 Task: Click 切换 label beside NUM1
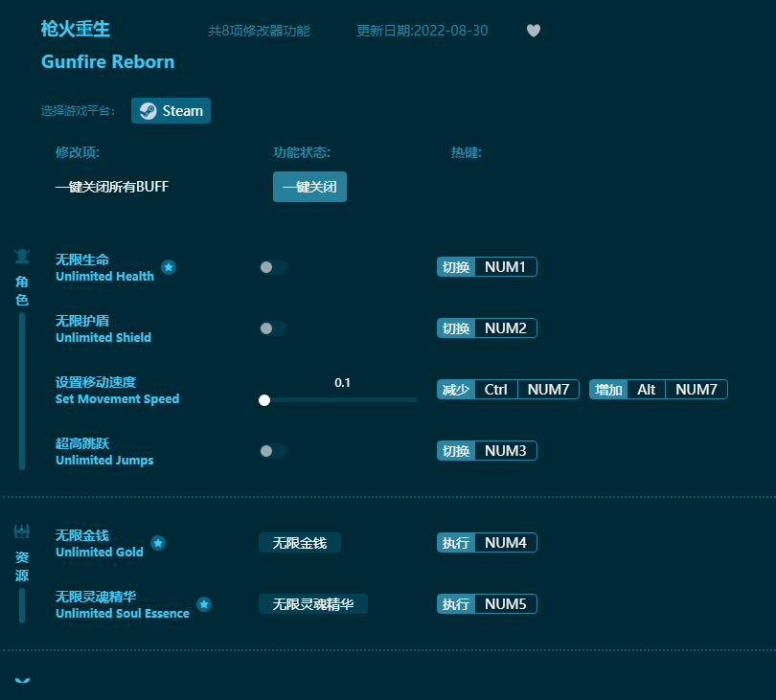(x=456, y=266)
